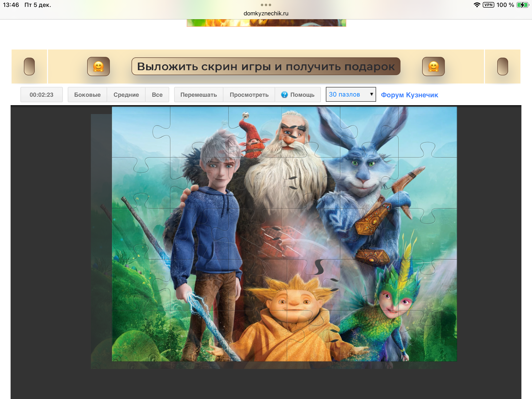Tap the battery icon in status bar
The height and width of the screenshot is (399, 532).
pos(522,5)
